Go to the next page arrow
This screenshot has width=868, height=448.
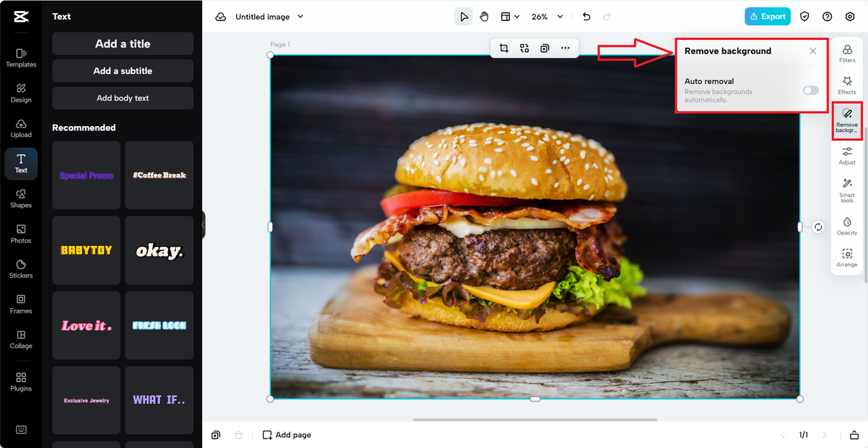point(825,434)
